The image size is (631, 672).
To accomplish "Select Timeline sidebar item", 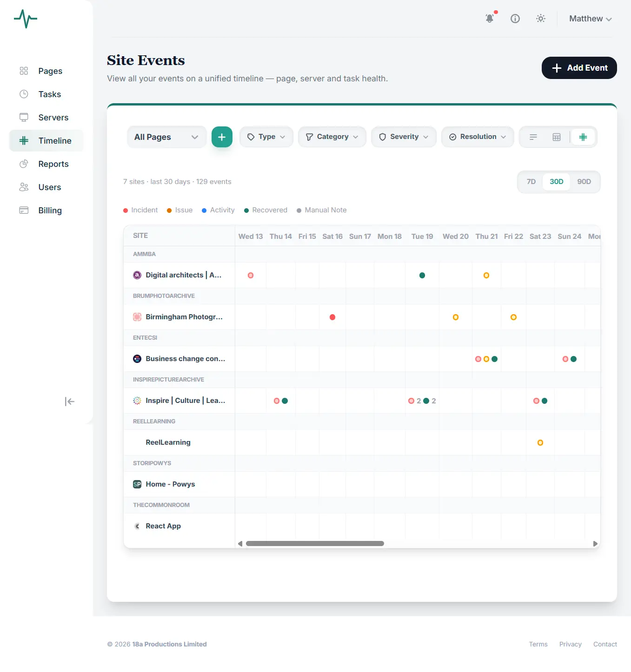I will pyautogui.click(x=46, y=141).
